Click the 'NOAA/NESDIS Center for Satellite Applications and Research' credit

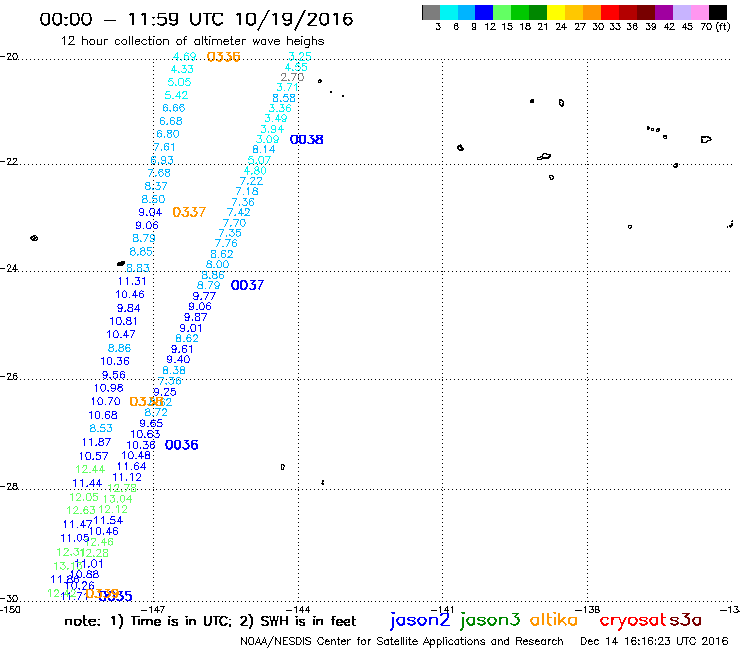402,641
